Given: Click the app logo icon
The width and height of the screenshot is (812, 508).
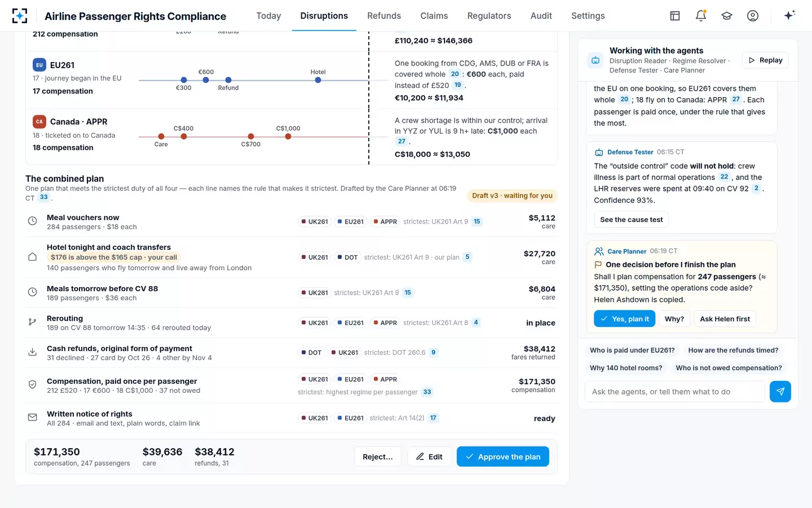Looking at the screenshot, I should pos(20,16).
